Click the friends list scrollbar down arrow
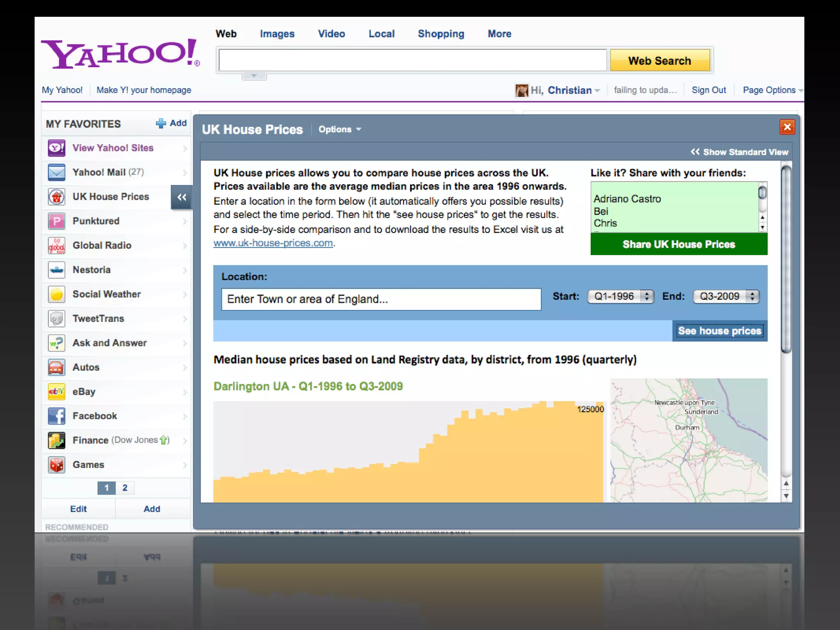Viewport: 840px width, 630px height. pyautogui.click(x=762, y=228)
